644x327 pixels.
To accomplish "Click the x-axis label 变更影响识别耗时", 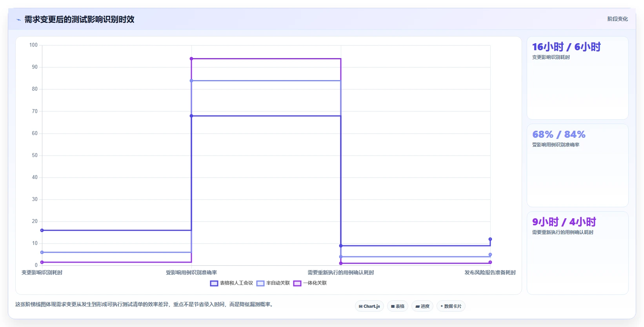I will 42,272.
